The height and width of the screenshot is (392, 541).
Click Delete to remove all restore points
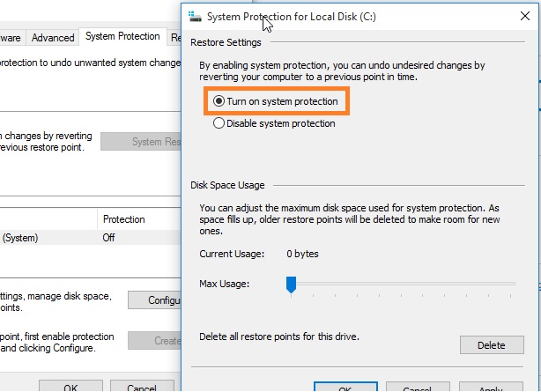click(x=492, y=345)
